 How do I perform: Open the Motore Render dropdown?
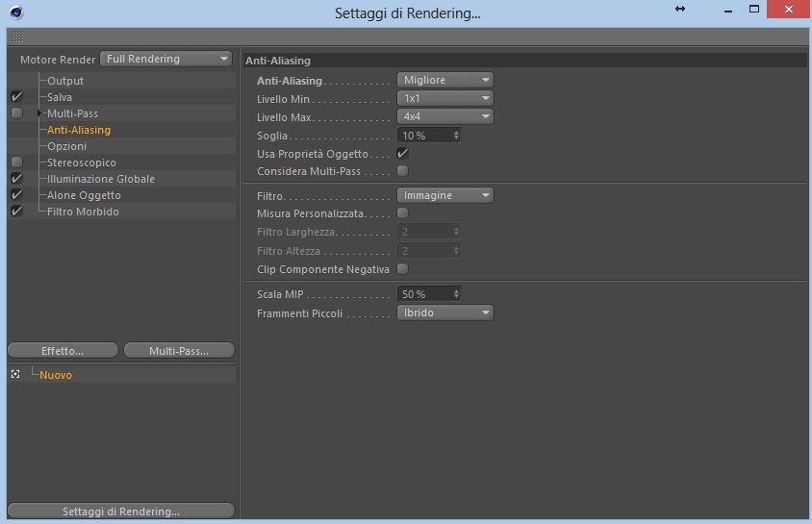[165, 59]
